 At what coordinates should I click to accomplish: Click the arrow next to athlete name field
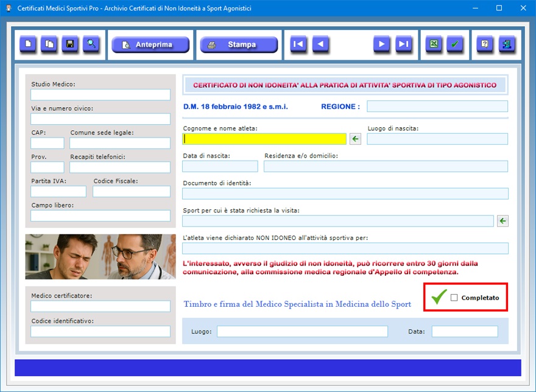tap(355, 139)
